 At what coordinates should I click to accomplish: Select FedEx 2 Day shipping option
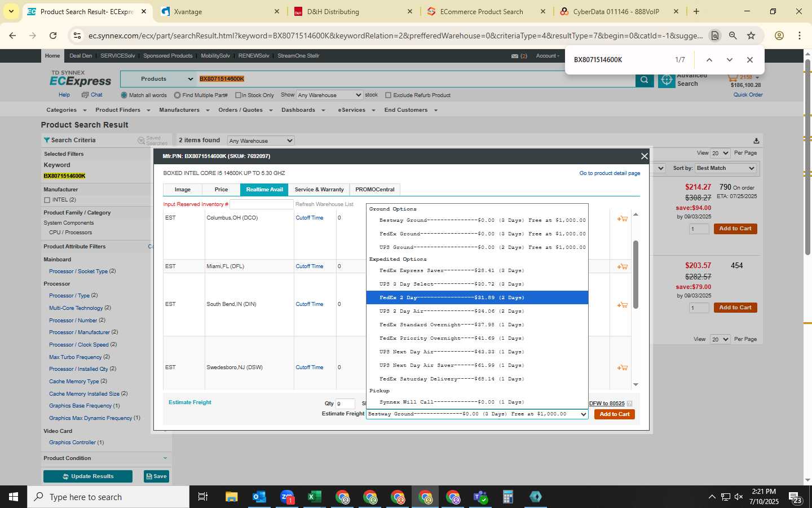[477, 297]
